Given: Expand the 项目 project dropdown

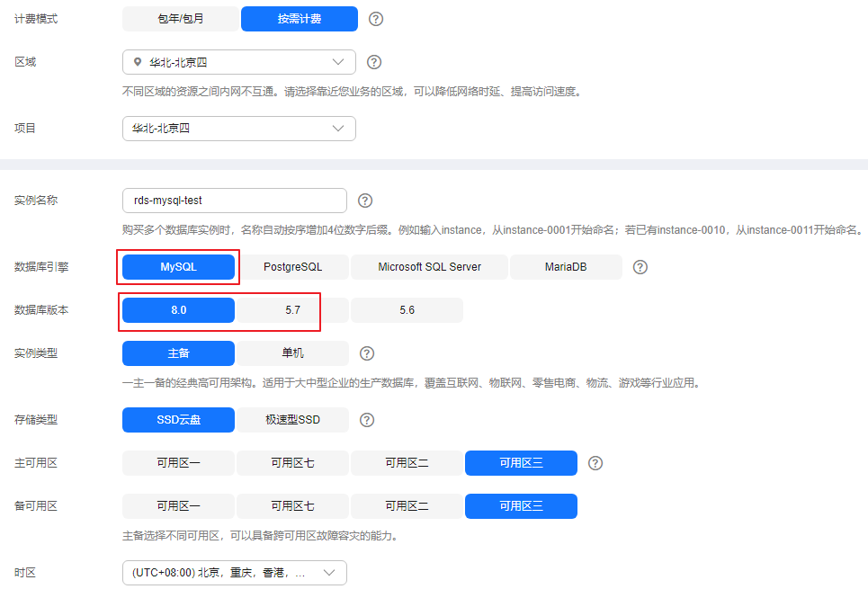Looking at the screenshot, I should (239, 129).
